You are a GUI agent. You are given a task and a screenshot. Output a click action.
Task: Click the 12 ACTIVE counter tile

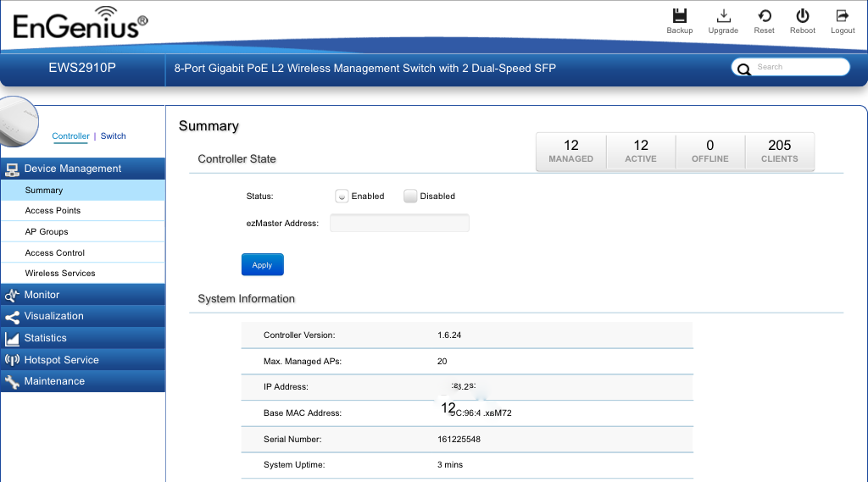point(641,151)
